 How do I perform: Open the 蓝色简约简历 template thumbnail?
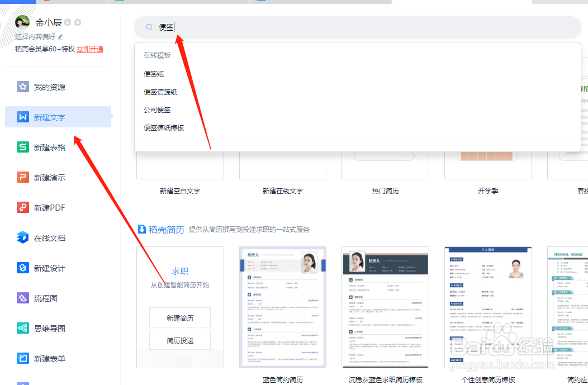pyautogui.click(x=283, y=307)
